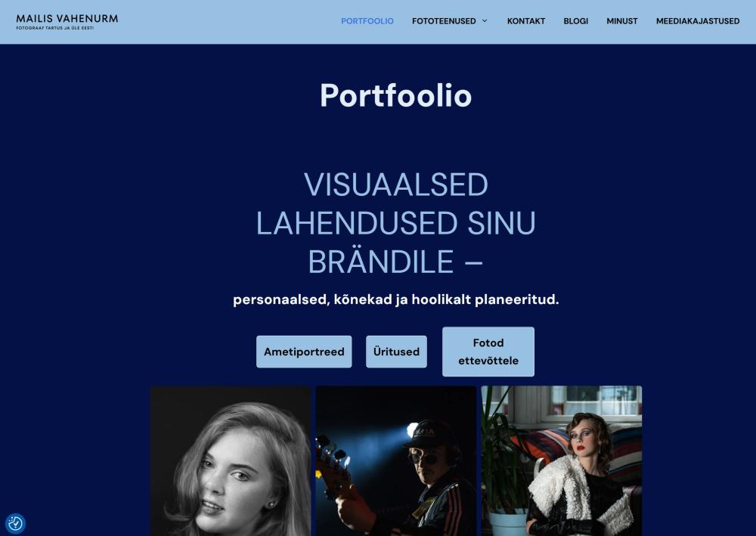756x536 pixels.
Task: Open Meediakajastused from the navigation
Action: (698, 21)
